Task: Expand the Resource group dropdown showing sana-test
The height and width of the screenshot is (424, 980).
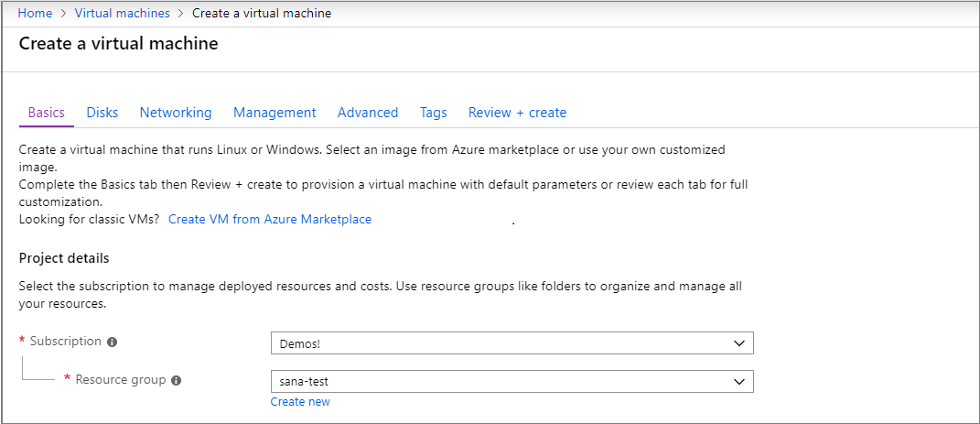Action: point(512,381)
